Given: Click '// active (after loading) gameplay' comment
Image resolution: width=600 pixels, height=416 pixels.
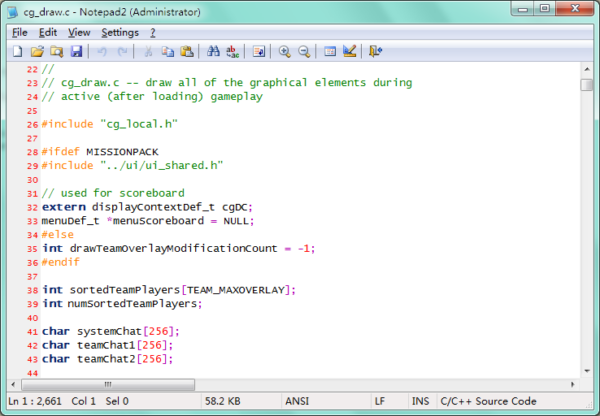Looking at the screenshot, I should click(x=152, y=97).
